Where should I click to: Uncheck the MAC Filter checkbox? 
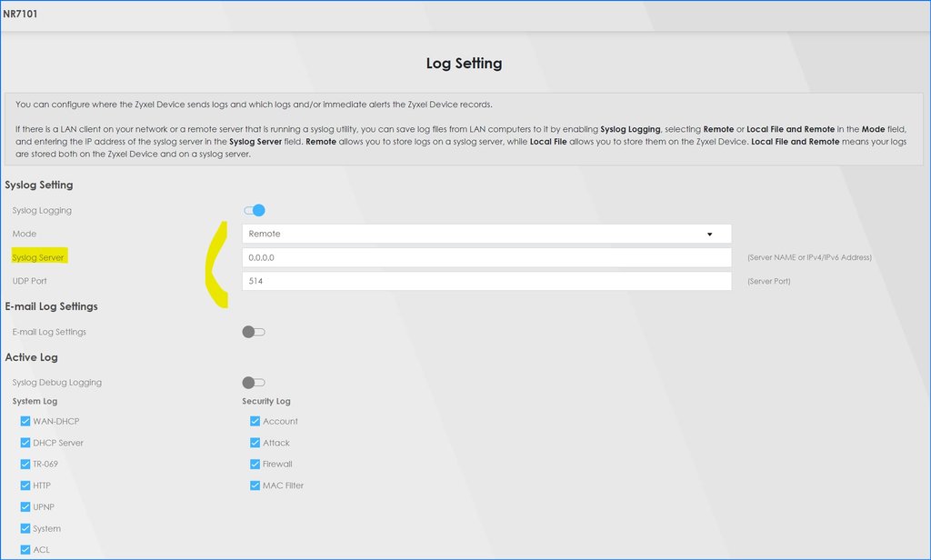click(x=255, y=485)
